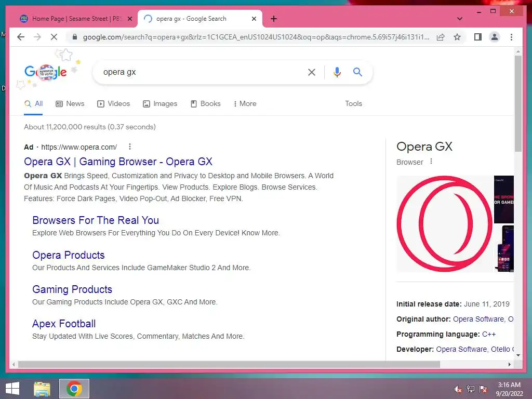Open the network tray icon

tap(471, 389)
